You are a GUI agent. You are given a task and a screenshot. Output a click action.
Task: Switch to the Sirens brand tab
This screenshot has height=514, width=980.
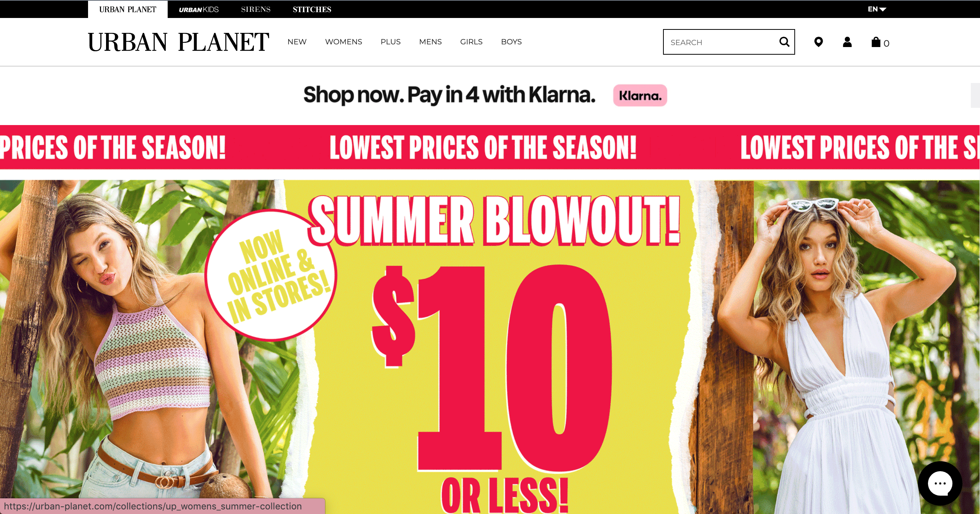256,9
